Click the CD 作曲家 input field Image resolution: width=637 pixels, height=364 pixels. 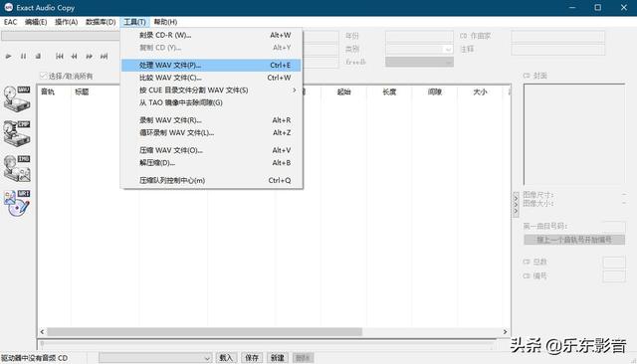[557, 36]
